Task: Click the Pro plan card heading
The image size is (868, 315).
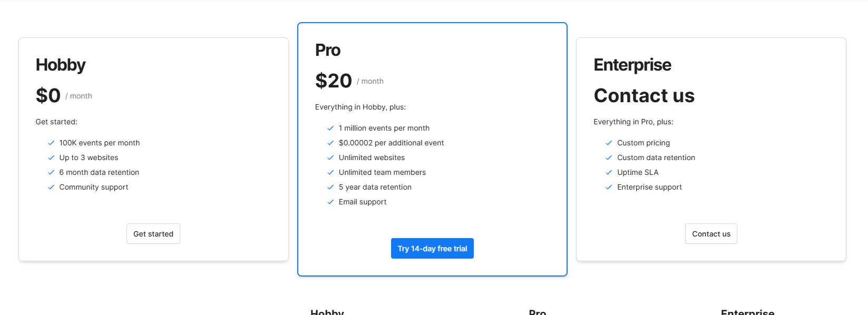Action: click(x=328, y=50)
